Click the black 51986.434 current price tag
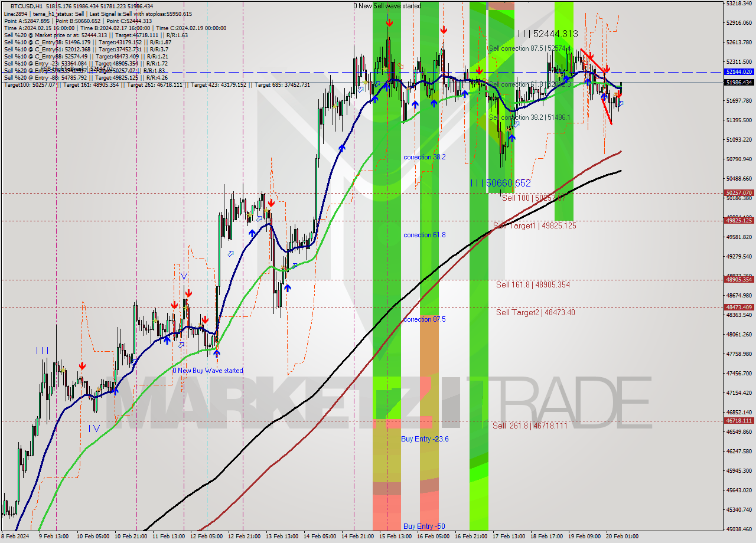756x543 pixels. pyautogui.click(x=739, y=83)
